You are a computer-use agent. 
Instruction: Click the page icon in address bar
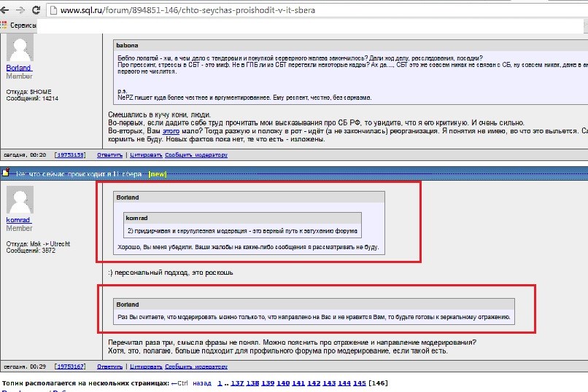tap(54, 11)
